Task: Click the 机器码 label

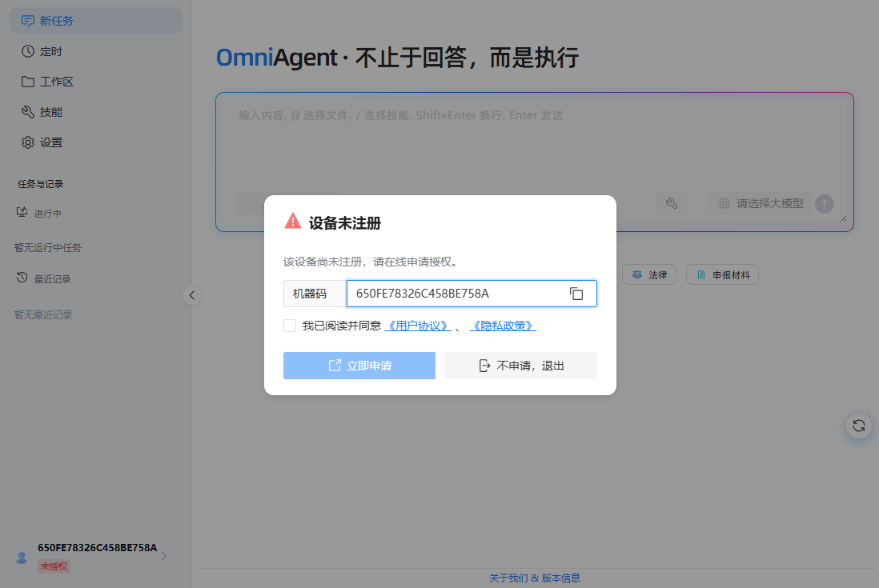Action: 310,294
